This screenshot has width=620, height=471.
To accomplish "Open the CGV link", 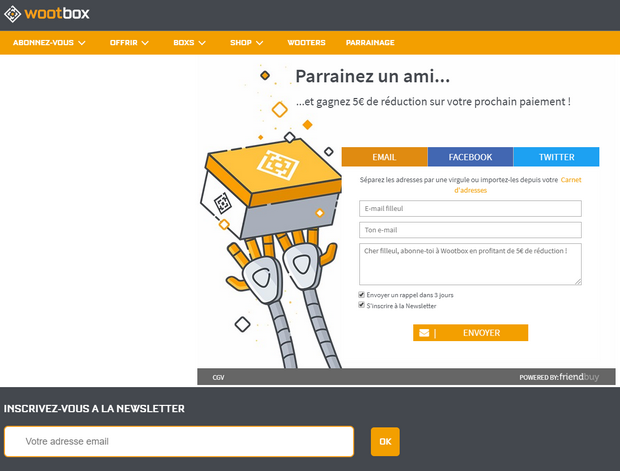I will click(218, 377).
